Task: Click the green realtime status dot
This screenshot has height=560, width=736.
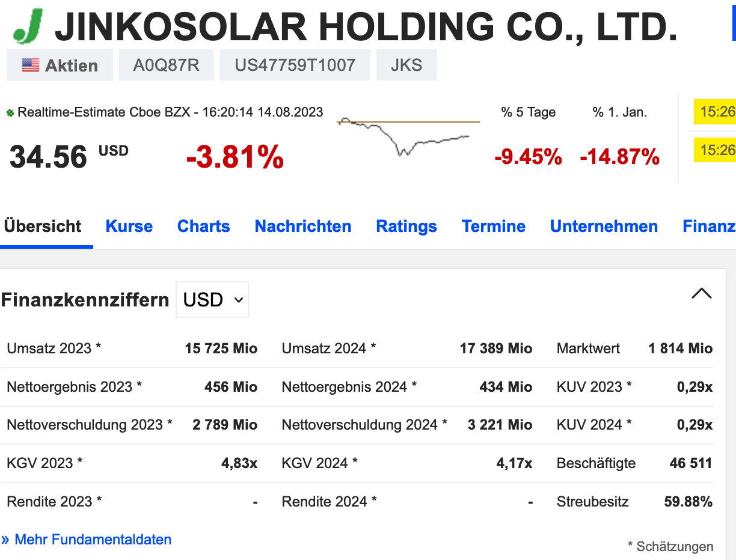Action: pos(11,112)
